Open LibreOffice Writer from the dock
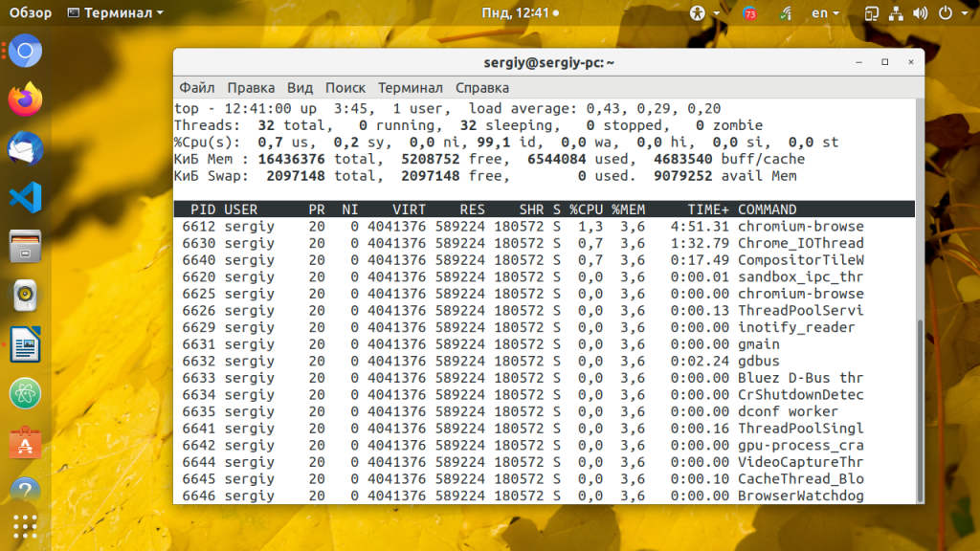This screenshot has height=551, width=980. pos(25,344)
